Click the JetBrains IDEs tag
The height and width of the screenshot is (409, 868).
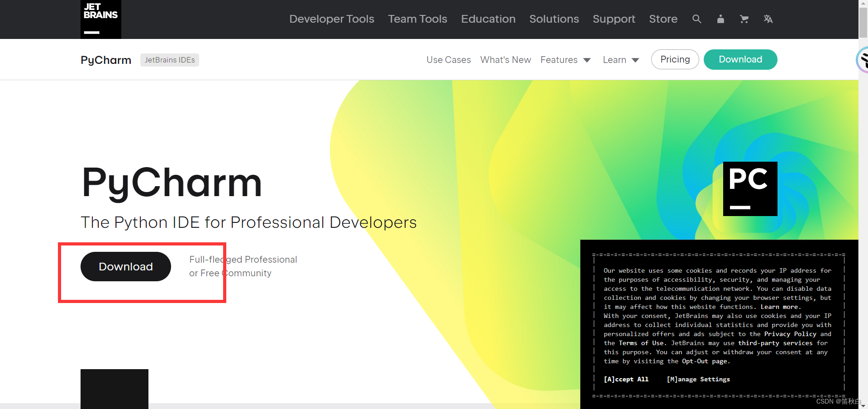tap(170, 60)
